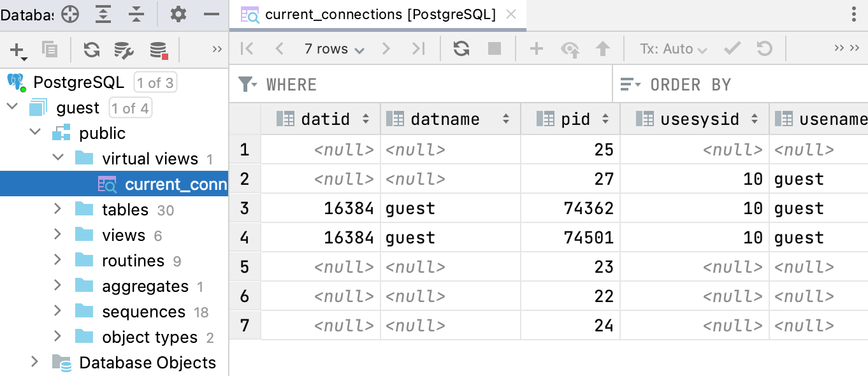
Task: Open the 7 rows page size dropdown
Action: 334,49
